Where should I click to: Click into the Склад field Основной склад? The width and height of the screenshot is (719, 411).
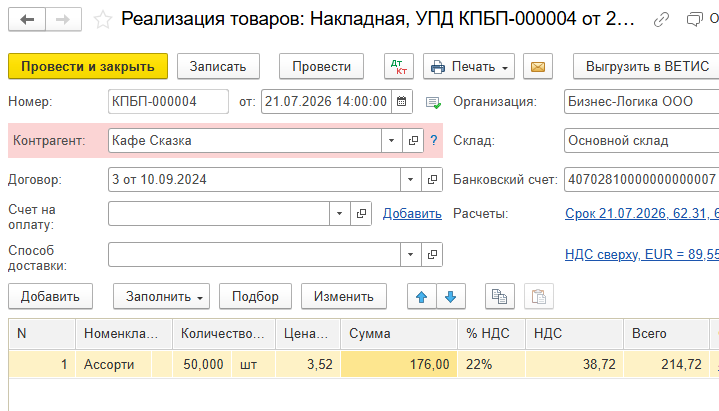tap(642, 140)
